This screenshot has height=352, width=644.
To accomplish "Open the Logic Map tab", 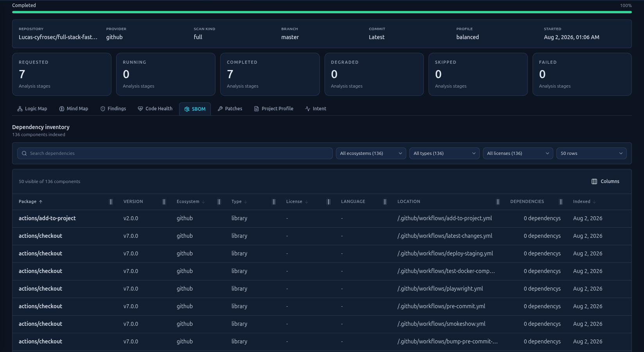I will click(x=32, y=109).
